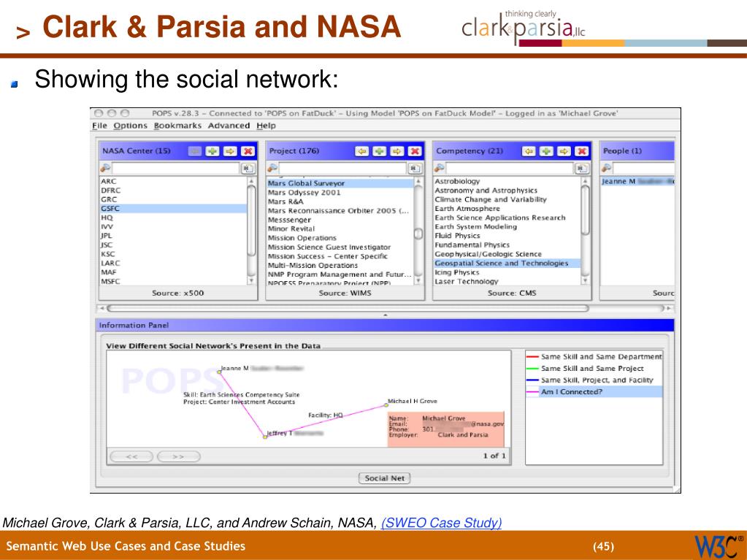Click the clear-search icon in Competency panel

point(582,168)
